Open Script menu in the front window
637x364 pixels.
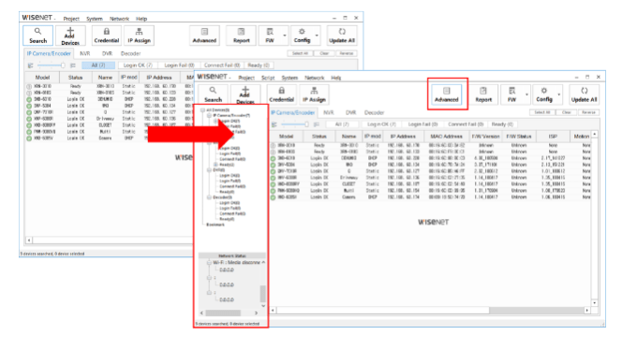268,78
